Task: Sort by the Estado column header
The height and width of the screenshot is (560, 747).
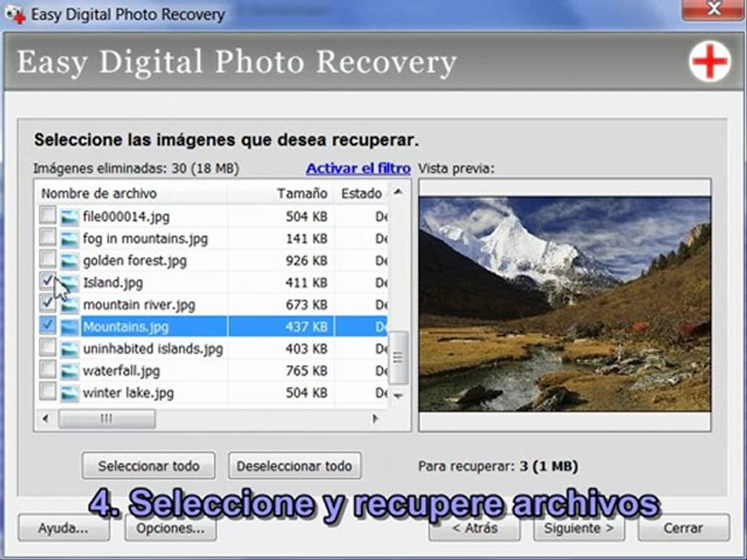Action: click(x=361, y=194)
